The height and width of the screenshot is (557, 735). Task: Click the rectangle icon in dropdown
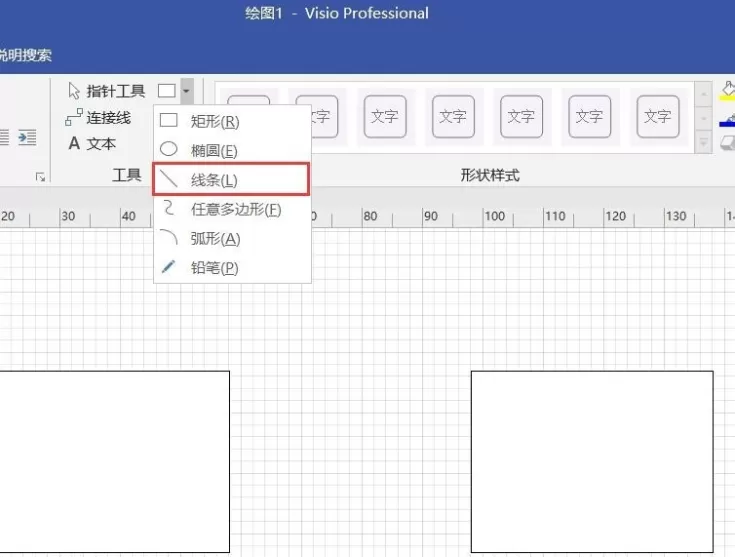click(x=168, y=120)
